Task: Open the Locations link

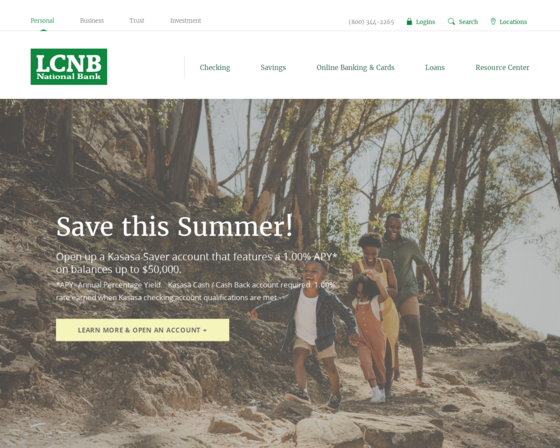Action: click(x=513, y=22)
